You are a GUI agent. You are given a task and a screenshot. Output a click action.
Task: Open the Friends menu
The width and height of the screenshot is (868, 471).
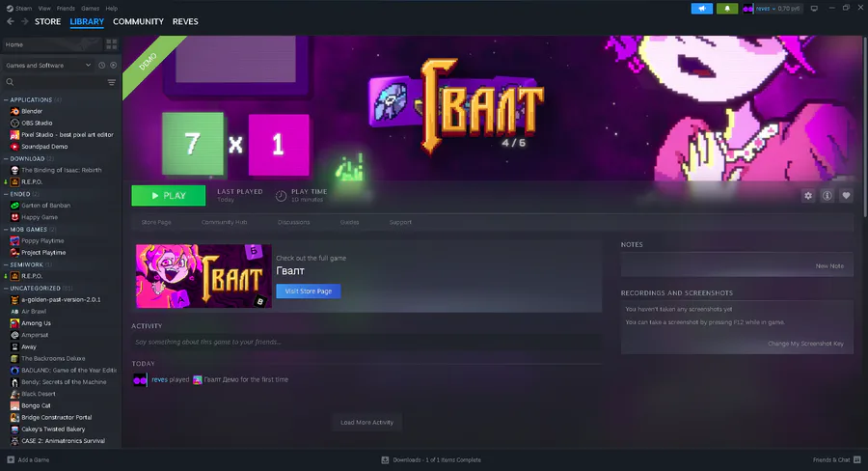(x=66, y=9)
